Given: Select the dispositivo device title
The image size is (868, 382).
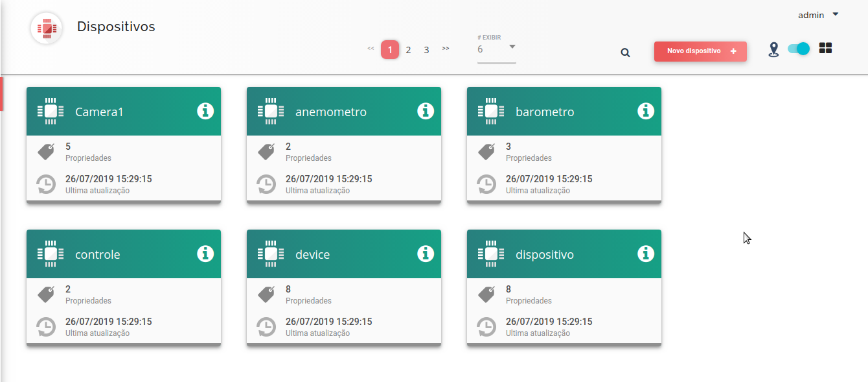Looking at the screenshot, I should click(x=545, y=255).
